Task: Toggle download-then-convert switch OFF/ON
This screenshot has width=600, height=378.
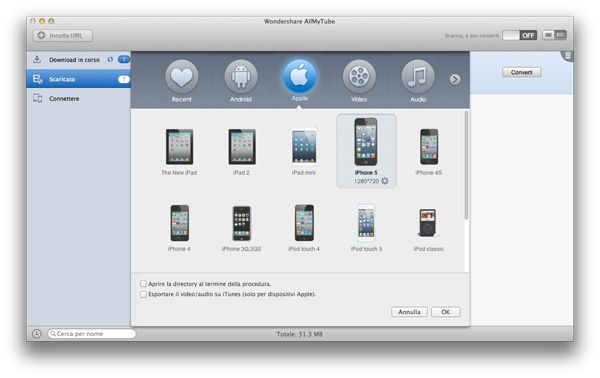Action: pos(520,36)
